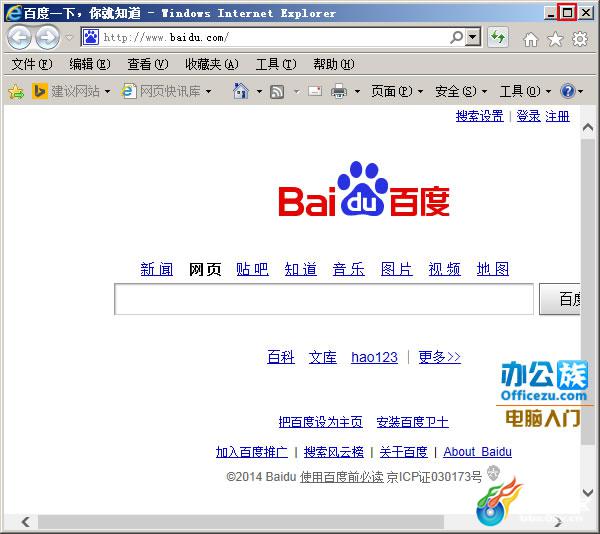Viewport: 600px width, 534px height.
Task: Open the 查看(V) menu
Action: pos(148,64)
